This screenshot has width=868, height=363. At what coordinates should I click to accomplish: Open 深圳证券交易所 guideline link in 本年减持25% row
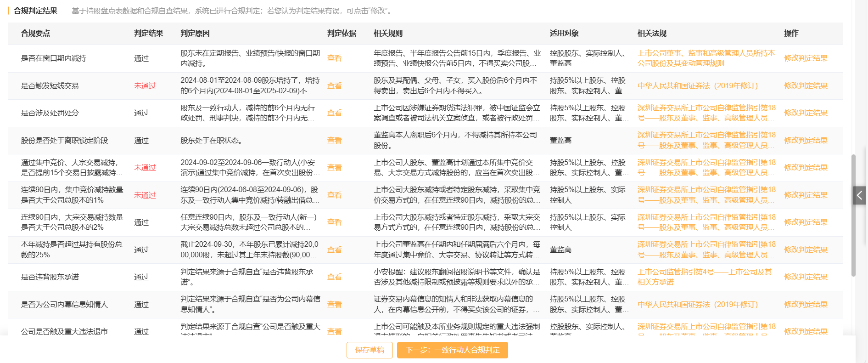click(x=706, y=250)
